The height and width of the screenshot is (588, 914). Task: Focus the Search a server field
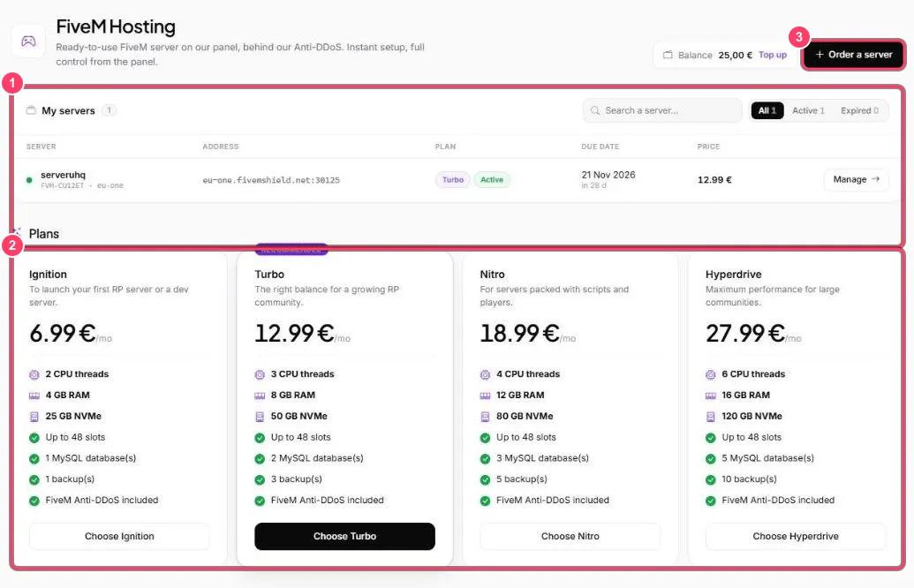(662, 110)
